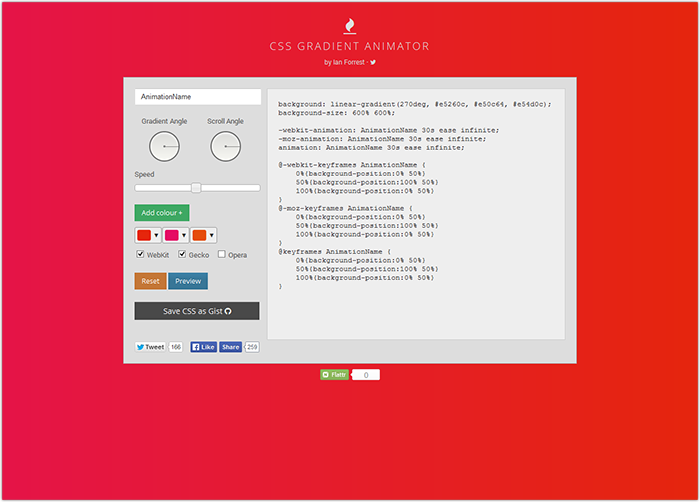Click the Facebook count 259 bubble
Viewport: 700px width, 502px height.
pos(252,347)
